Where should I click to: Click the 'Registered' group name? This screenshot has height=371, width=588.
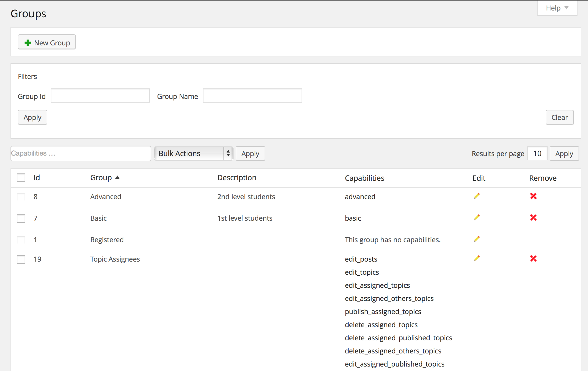click(x=107, y=240)
